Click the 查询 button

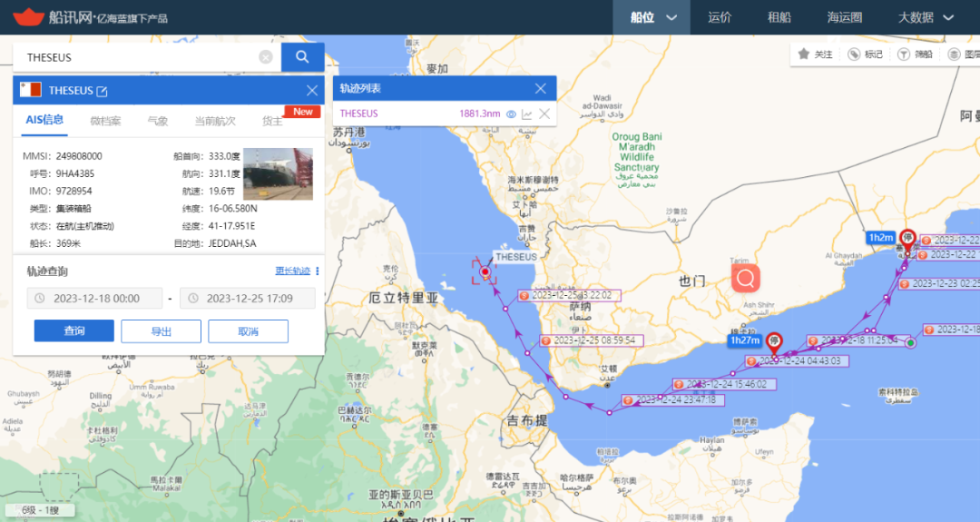74,331
